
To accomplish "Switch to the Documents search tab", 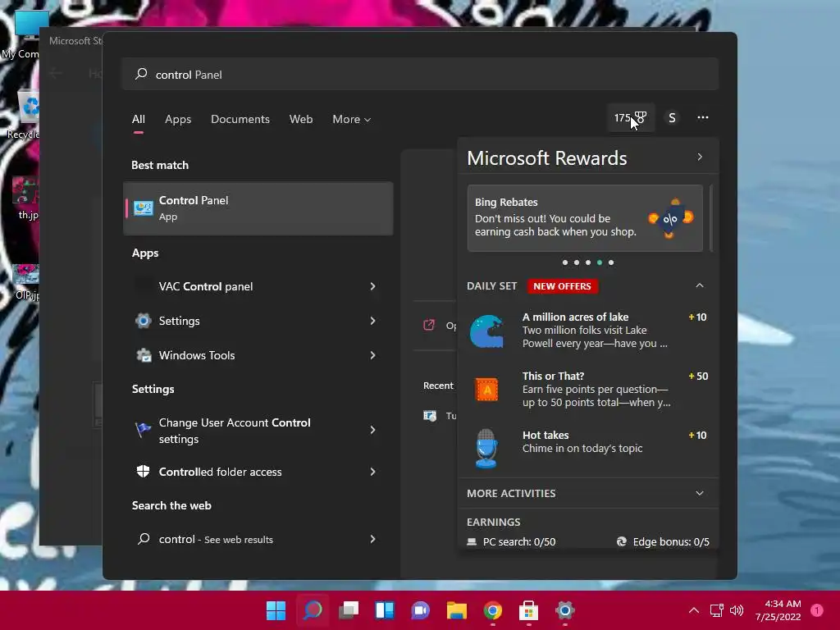I will (240, 120).
